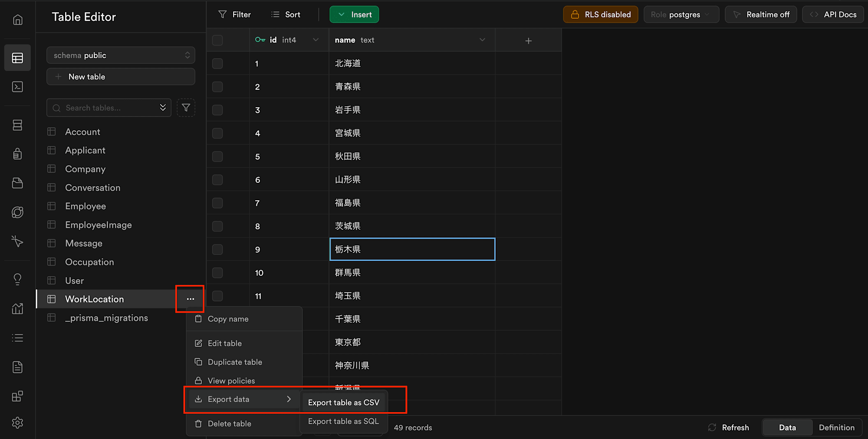Check the row checkbox for id 3
Image resolution: width=868 pixels, height=439 pixels.
[x=217, y=110]
